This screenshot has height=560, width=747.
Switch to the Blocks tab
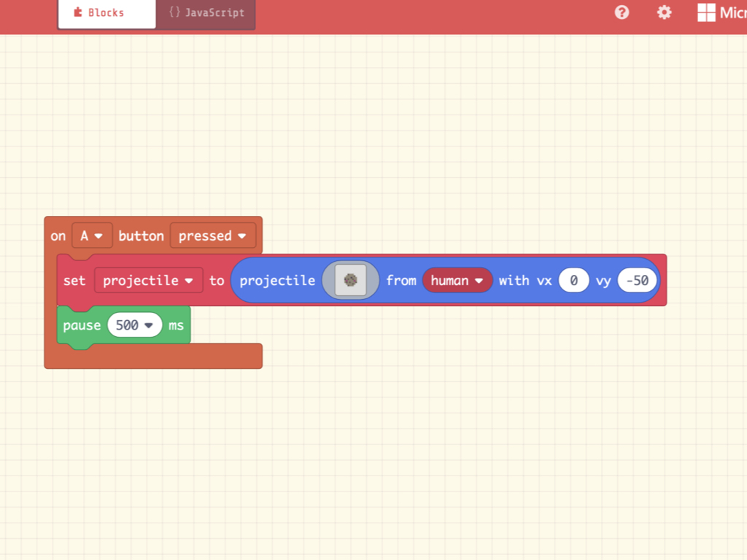point(107,13)
